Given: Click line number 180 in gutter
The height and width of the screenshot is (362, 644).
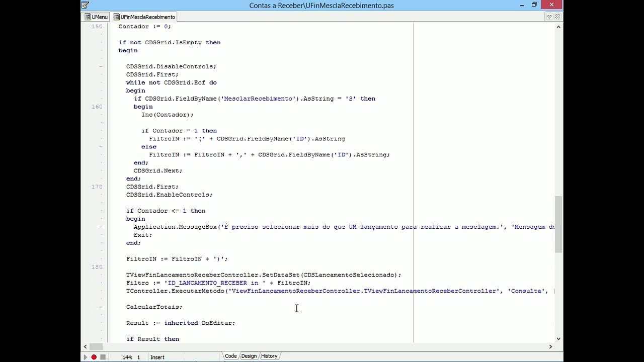Looking at the screenshot, I should (x=97, y=267).
